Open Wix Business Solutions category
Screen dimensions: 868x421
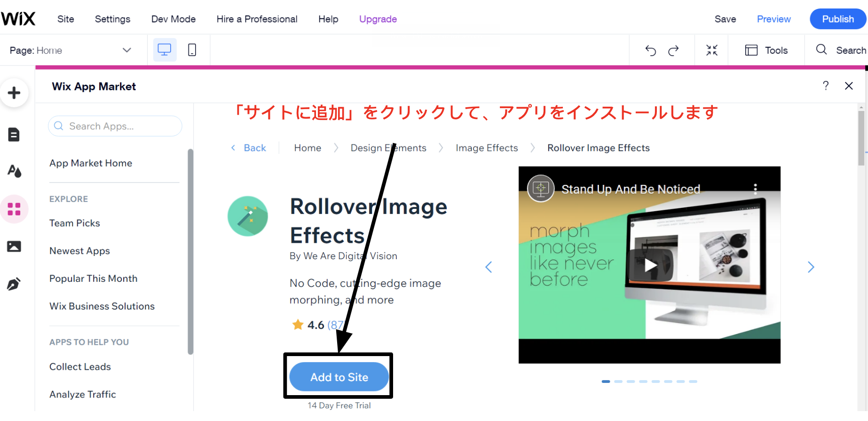102,306
